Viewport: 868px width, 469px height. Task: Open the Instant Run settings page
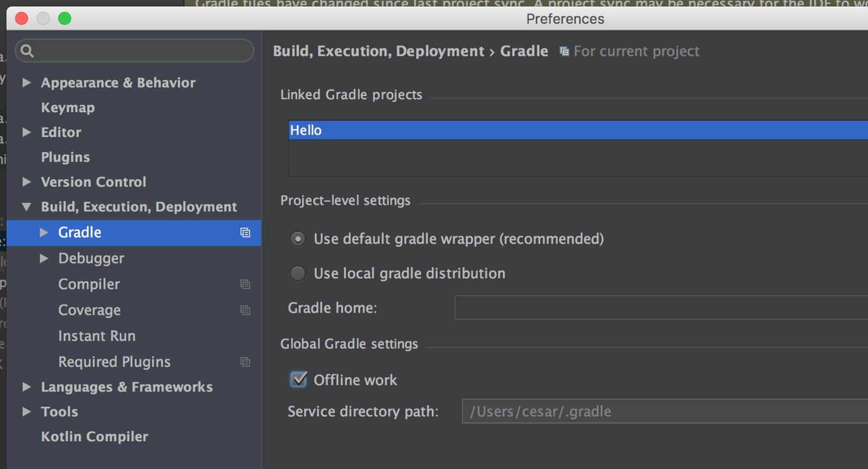pos(97,336)
